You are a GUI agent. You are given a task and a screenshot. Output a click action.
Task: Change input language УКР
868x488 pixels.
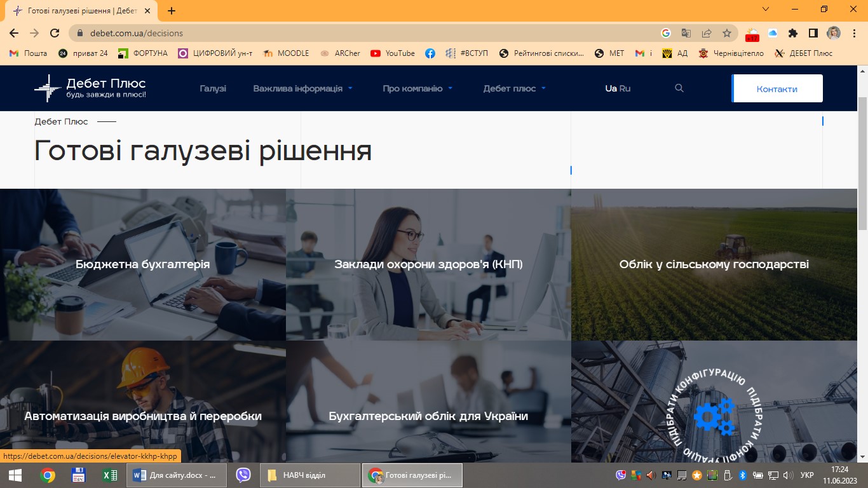coord(807,475)
